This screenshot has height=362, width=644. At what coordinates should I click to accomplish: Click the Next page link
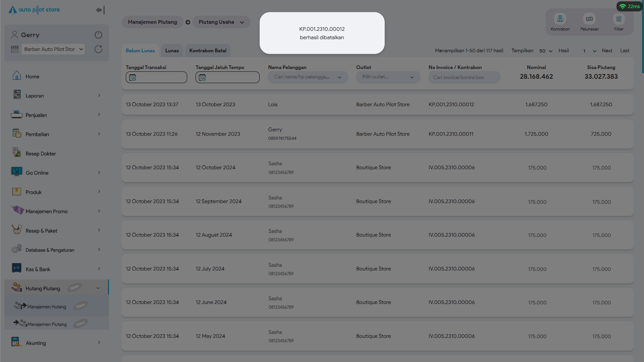[x=607, y=51]
